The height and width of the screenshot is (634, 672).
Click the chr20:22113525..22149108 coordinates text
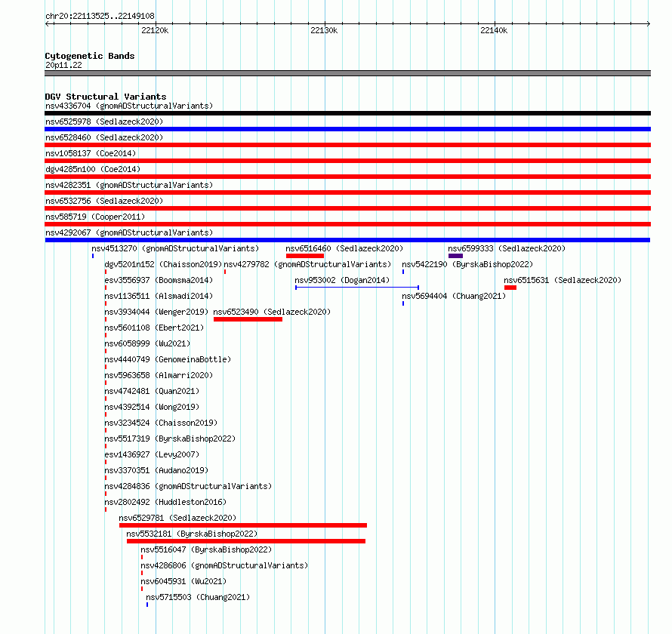(100, 17)
